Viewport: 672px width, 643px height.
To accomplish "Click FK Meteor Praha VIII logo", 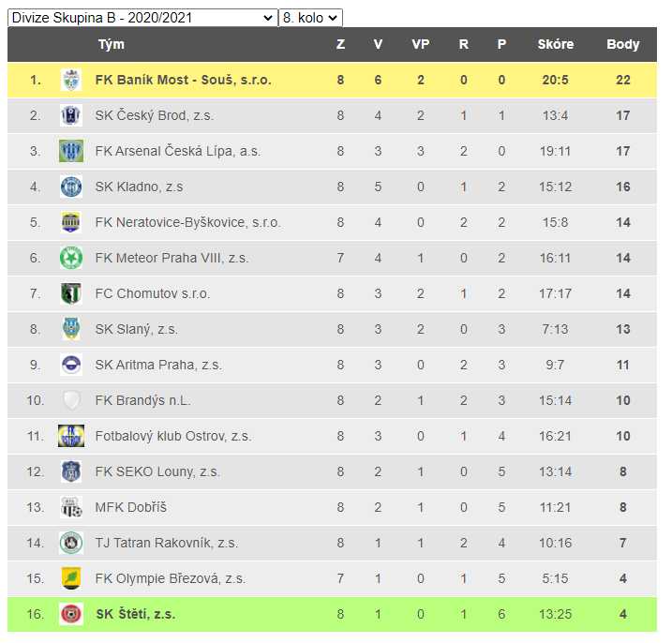I will [x=71, y=258].
